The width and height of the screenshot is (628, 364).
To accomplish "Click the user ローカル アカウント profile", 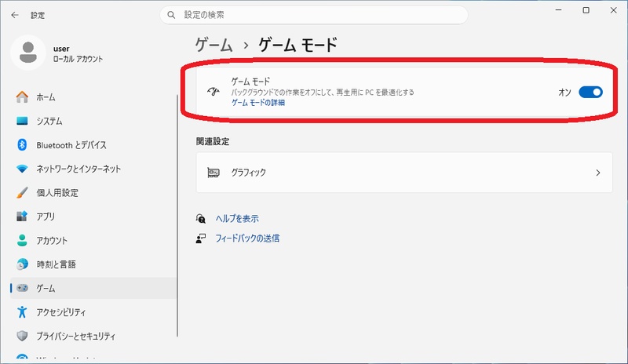I will (x=57, y=53).
